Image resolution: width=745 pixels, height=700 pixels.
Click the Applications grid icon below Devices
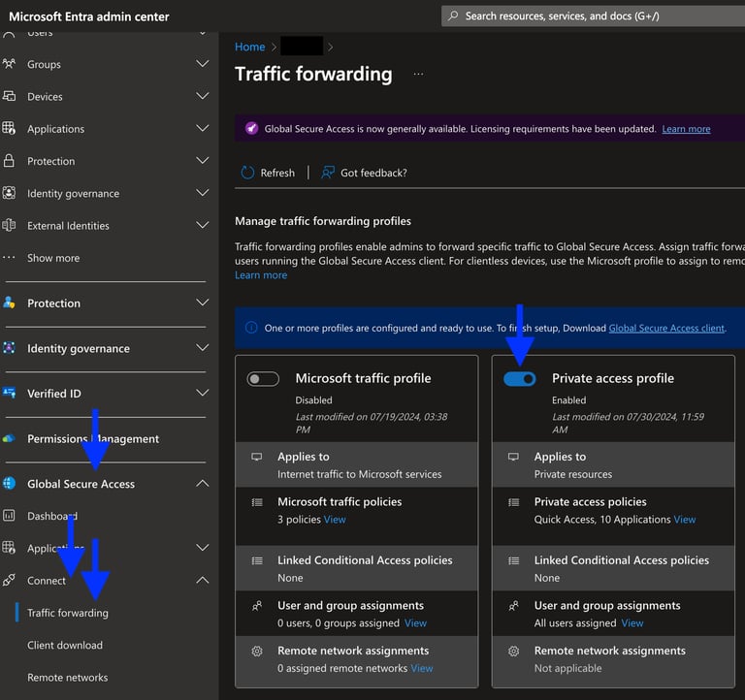tap(9, 128)
